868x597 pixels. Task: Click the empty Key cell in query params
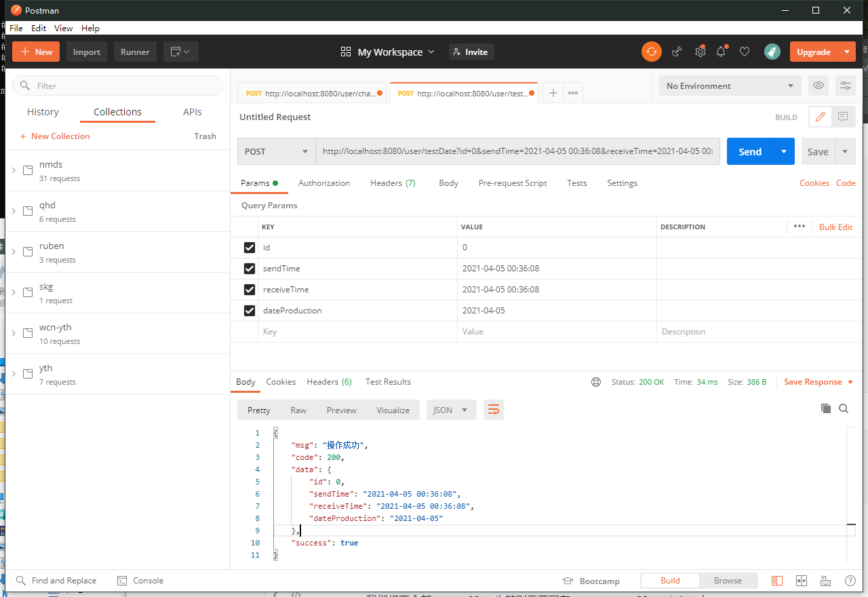357,332
